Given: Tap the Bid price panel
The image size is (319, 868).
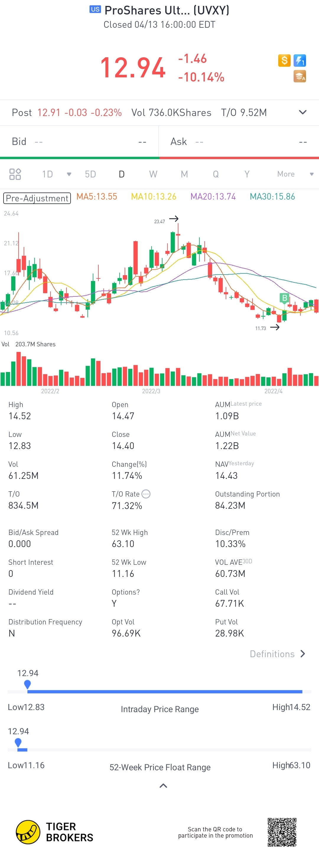Looking at the screenshot, I should click(79, 141).
